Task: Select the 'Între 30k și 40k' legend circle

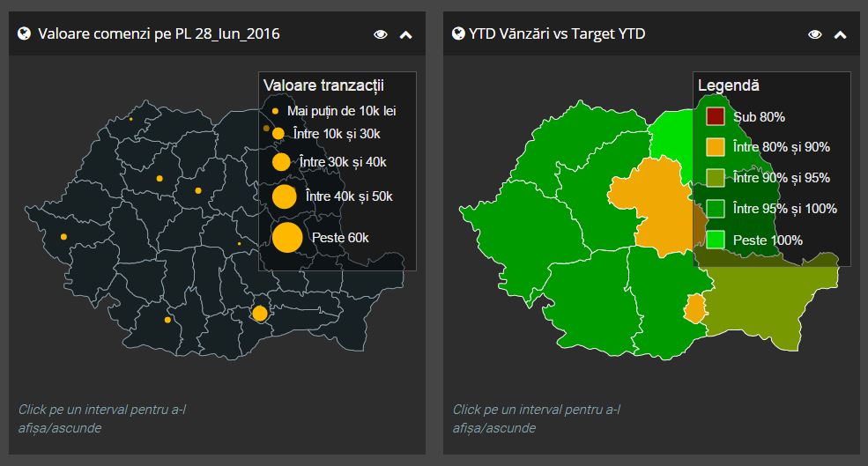Action: pos(281,162)
